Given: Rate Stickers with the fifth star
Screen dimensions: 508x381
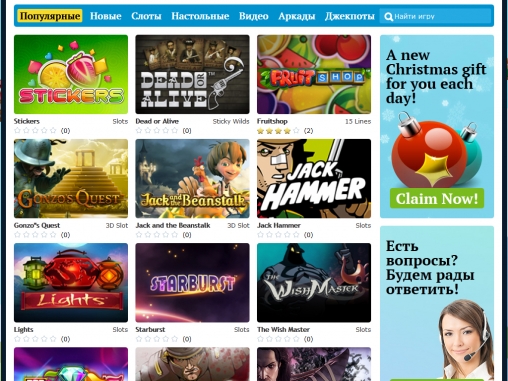Looking at the screenshot, I should coord(53,131).
